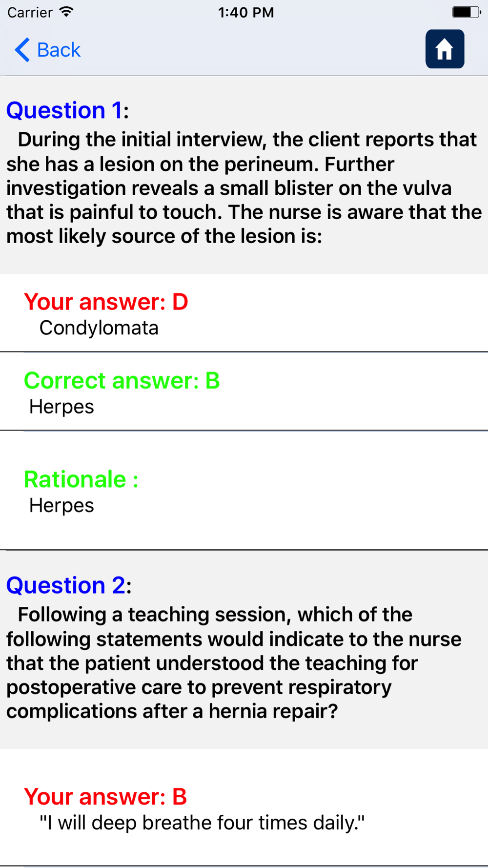The image size is (488, 868).
Task: Tap the empty navigation bar area
Action: pos(253,50)
